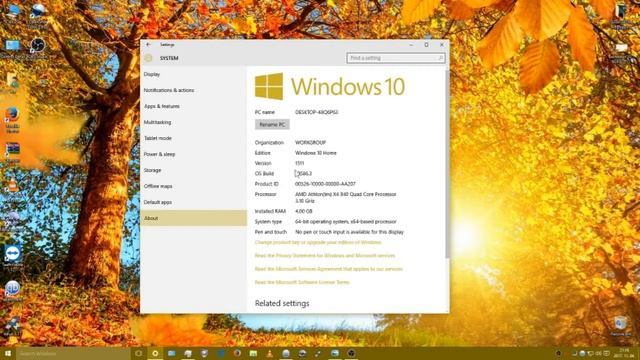
Task: Launch Firefox from the taskbar
Action: [237, 353]
